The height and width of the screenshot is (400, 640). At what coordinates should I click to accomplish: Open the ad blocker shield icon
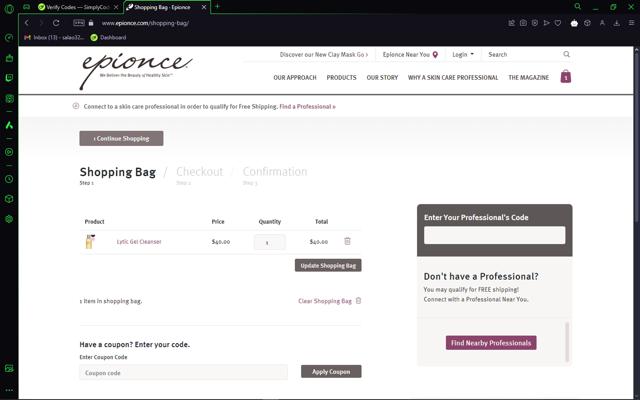(x=535, y=23)
